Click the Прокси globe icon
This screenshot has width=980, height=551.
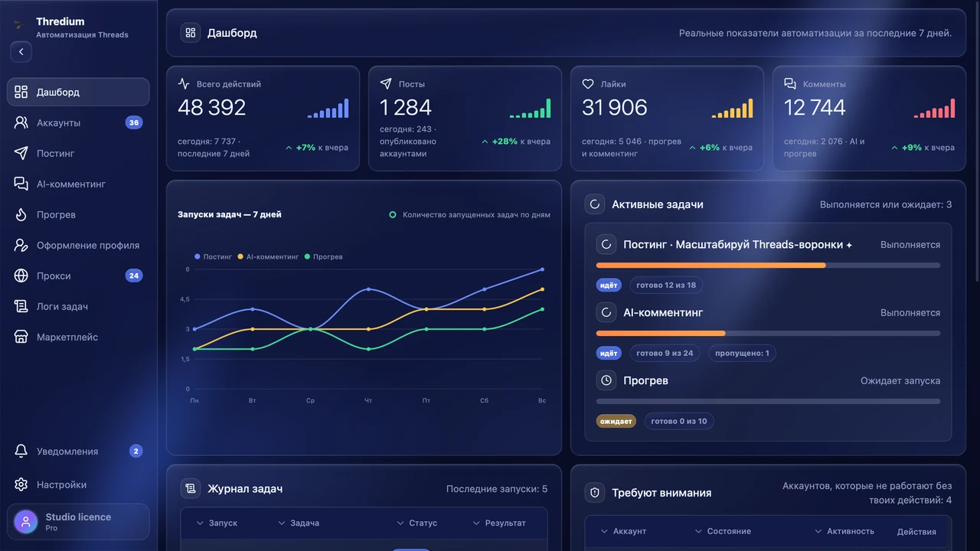click(21, 275)
